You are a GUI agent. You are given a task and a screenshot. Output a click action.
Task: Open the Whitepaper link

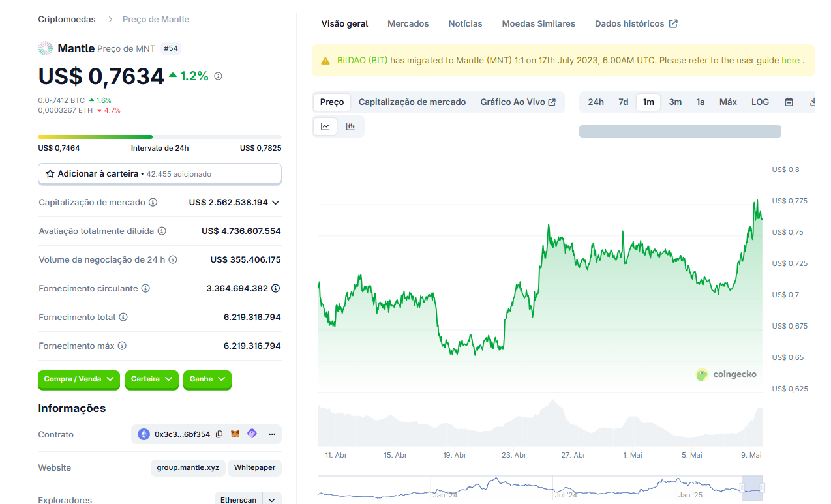pyautogui.click(x=255, y=468)
